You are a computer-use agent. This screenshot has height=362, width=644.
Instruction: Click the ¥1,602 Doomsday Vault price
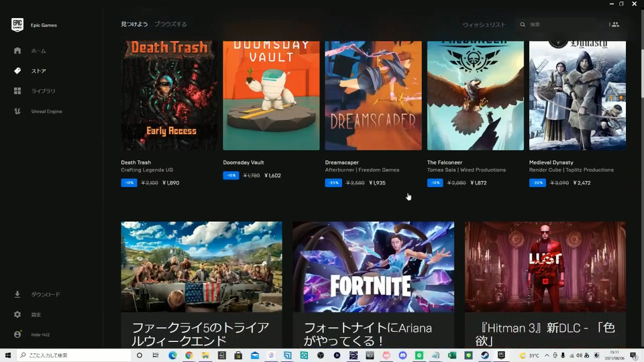(x=273, y=176)
